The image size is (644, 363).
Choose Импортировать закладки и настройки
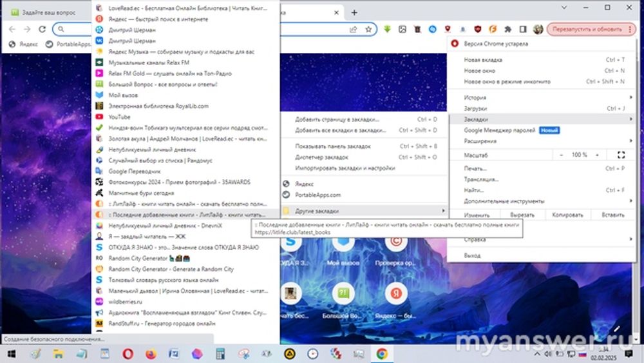[365, 168]
